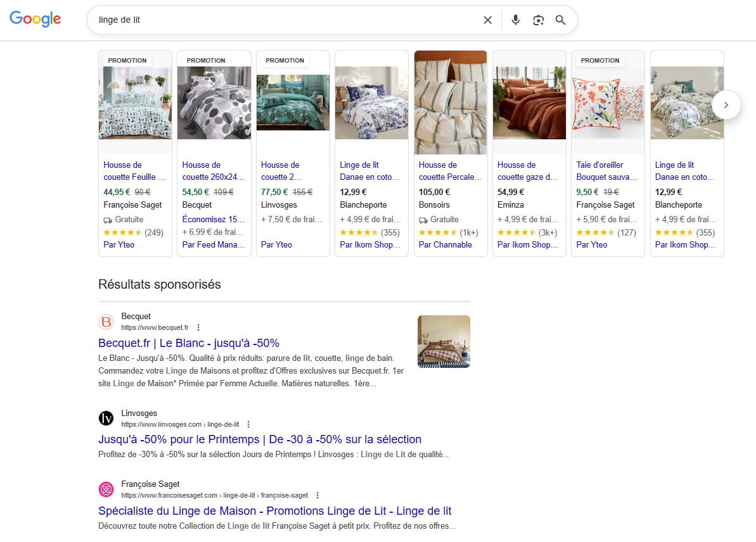Open Housse de couette gaze Eminza title
This screenshot has height=542, width=756.
pyautogui.click(x=527, y=171)
